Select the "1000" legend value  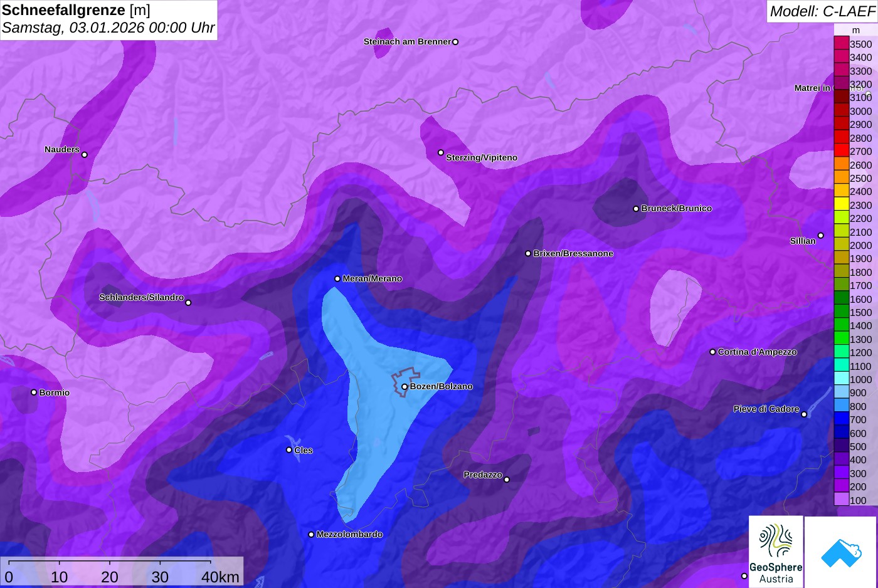860,379
